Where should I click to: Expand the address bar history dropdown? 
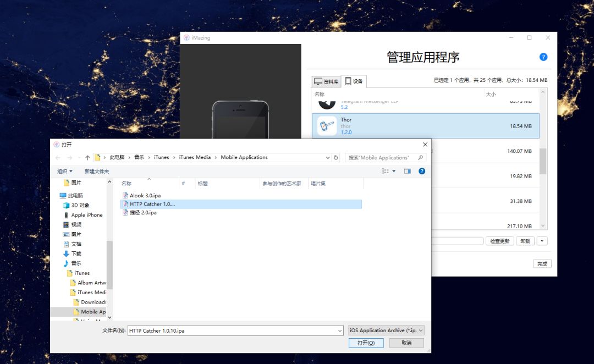[x=328, y=158]
